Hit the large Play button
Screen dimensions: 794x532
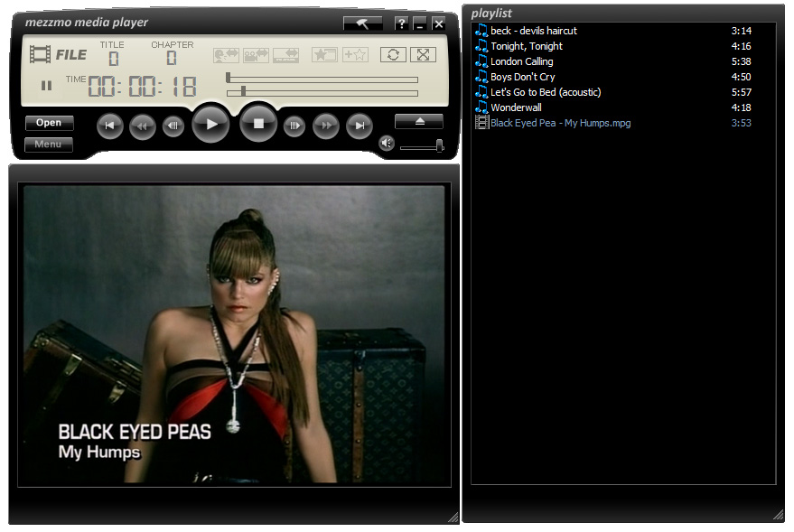[x=210, y=124]
